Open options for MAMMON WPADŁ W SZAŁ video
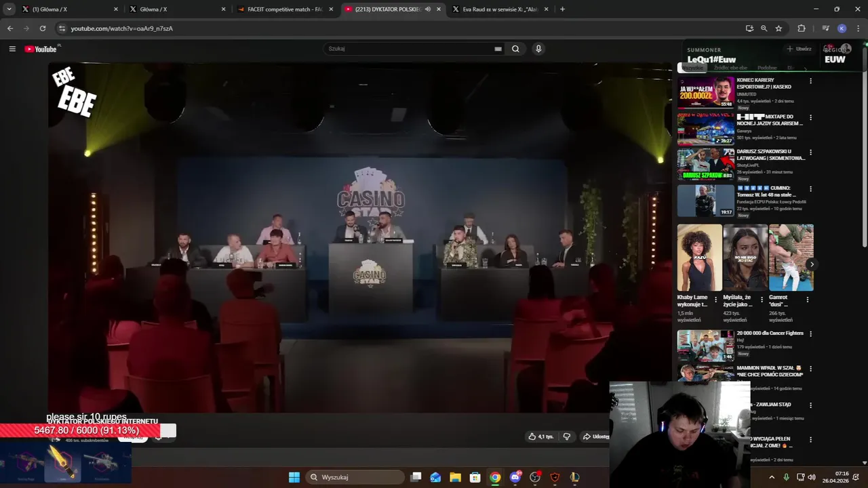Screen dimensions: 868x488 coord(810,369)
